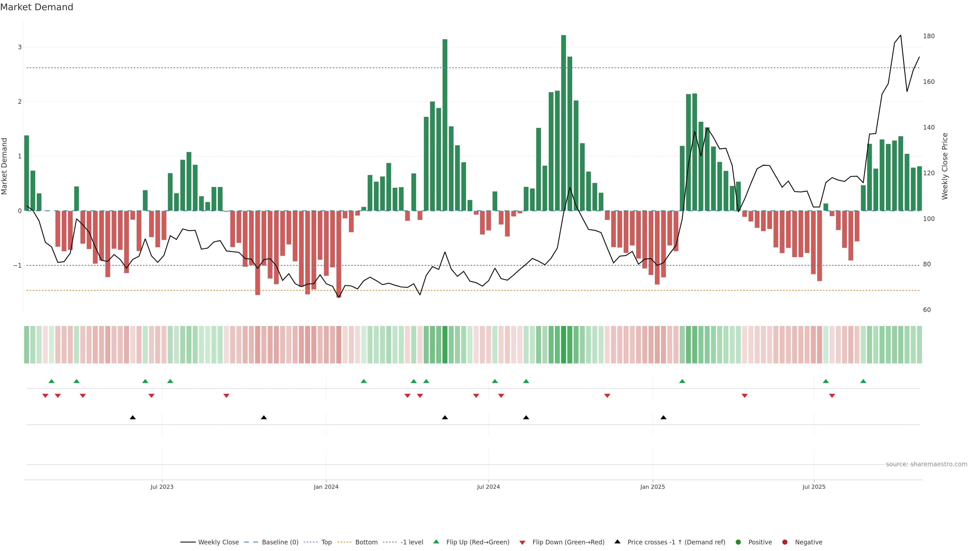Image resolution: width=980 pixels, height=551 pixels.
Task: Click the leftmost green flip-up triangle marker
Action: 52,381
